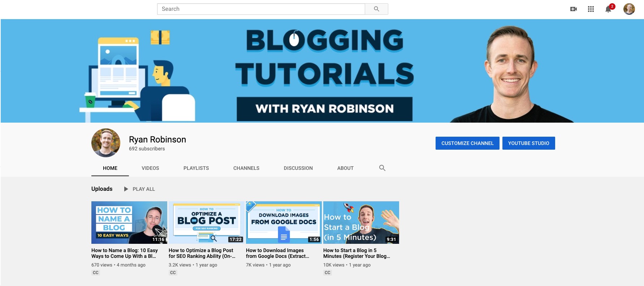Viewport: 644px width, 286px height.
Task: Open How to Start a Blog thumbnail
Action: pos(361,223)
